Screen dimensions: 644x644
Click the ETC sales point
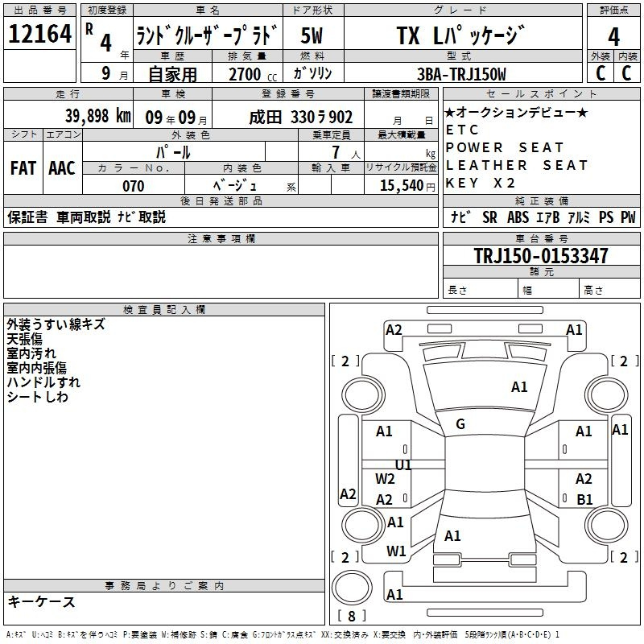tap(462, 130)
